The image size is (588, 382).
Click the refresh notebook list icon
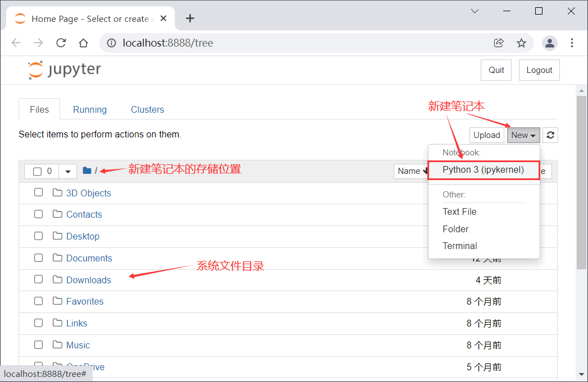550,135
